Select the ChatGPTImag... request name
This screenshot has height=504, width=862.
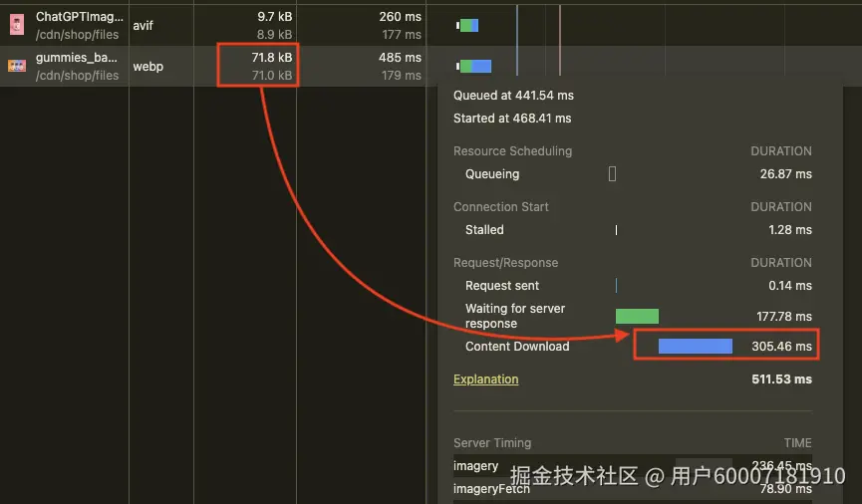[79, 17]
